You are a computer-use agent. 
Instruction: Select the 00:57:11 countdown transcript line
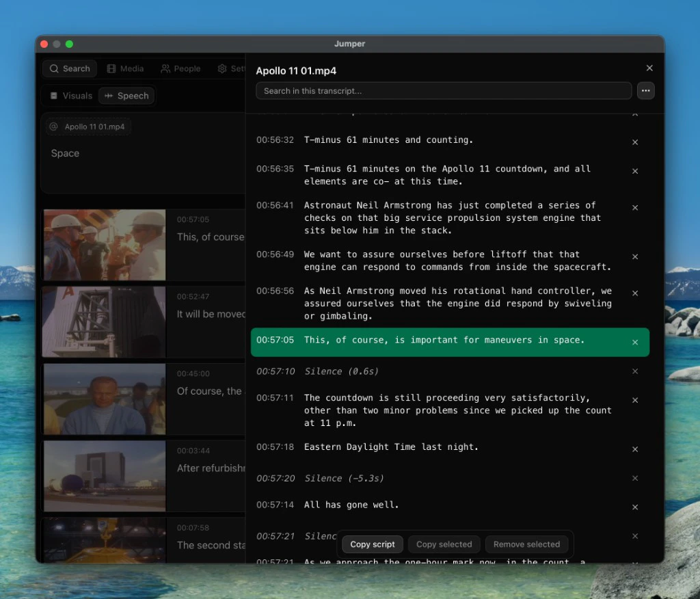[444, 410]
